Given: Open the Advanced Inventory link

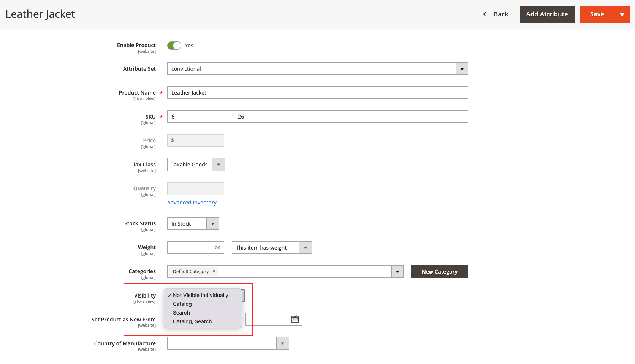Looking at the screenshot, I should click(192, 203).
